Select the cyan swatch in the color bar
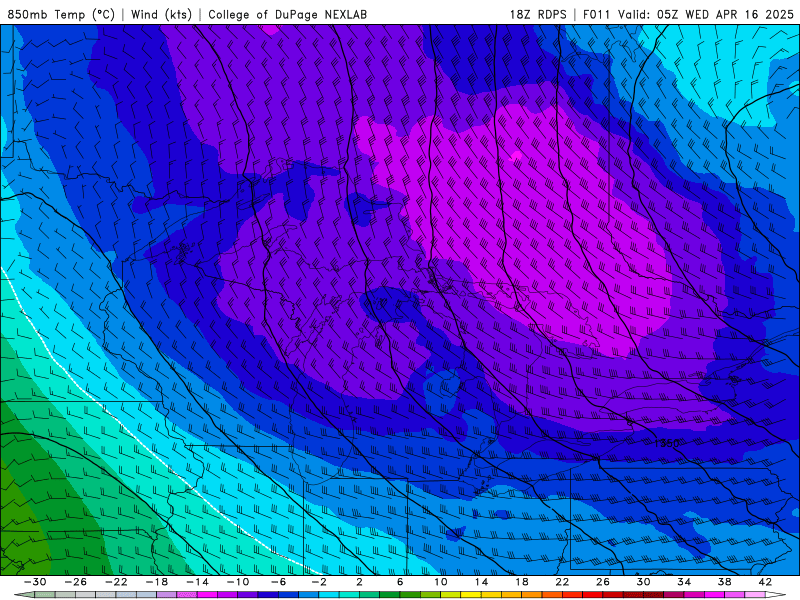 click(x=329, y=595)
